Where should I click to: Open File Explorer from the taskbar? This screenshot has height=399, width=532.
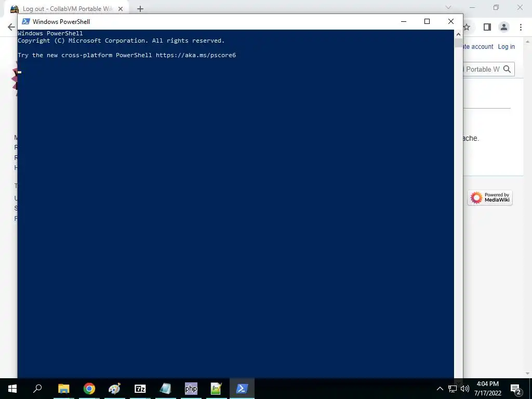click(63, 389)
